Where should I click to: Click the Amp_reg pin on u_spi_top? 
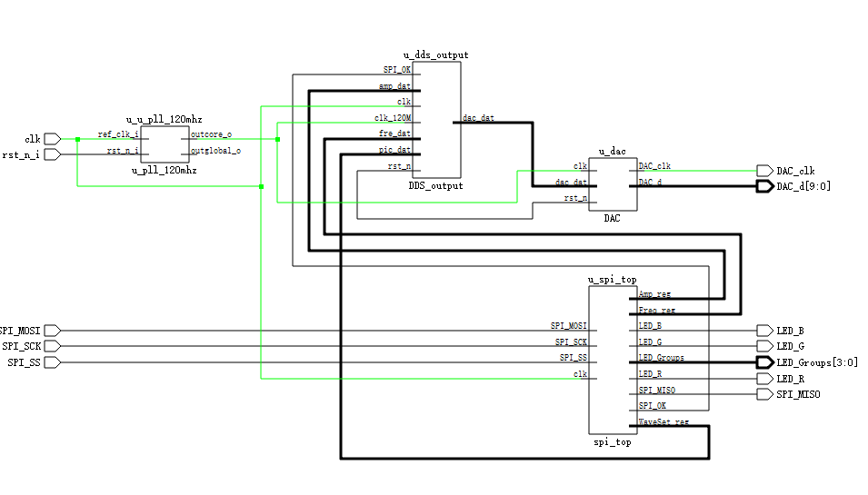point(655,294)
